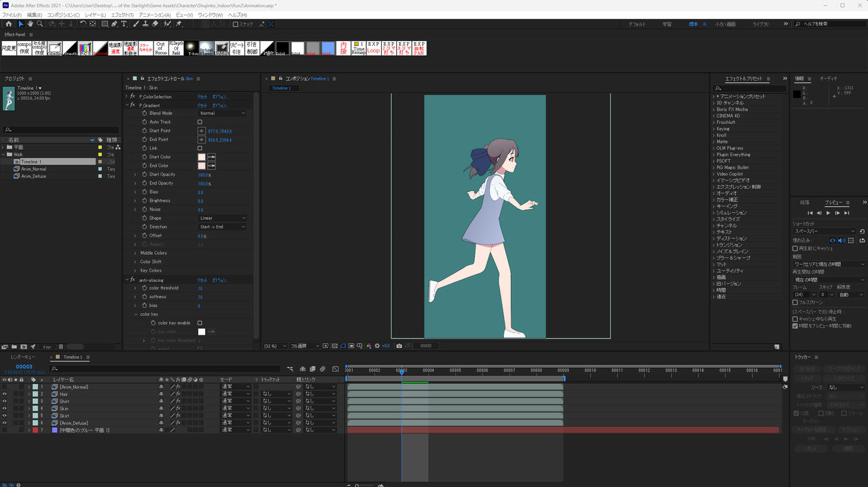Click the EXP Loop preset button
The width and height of the screenshot is (868, 487).
tap(374, 48)
